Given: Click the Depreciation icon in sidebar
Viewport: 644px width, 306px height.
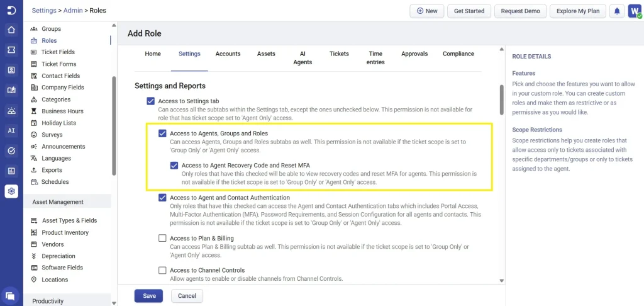Looking at the screenshot, I should click(x=34, y=256).
